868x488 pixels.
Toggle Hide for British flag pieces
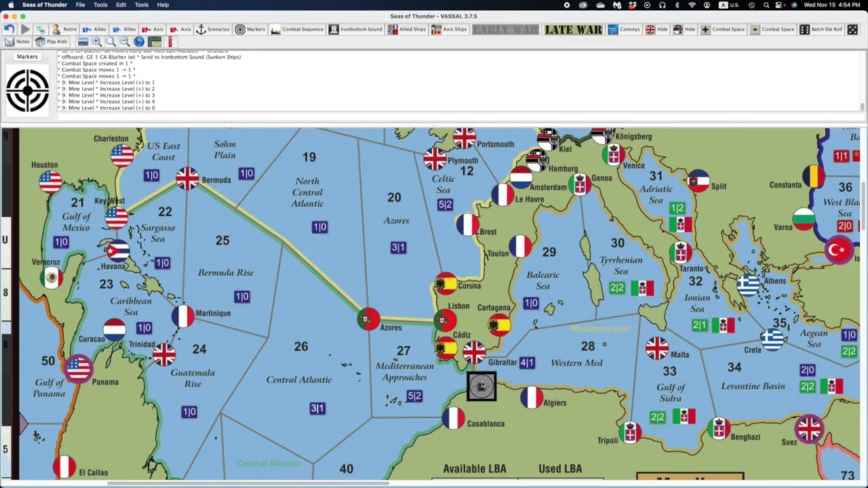pos(656,29)
